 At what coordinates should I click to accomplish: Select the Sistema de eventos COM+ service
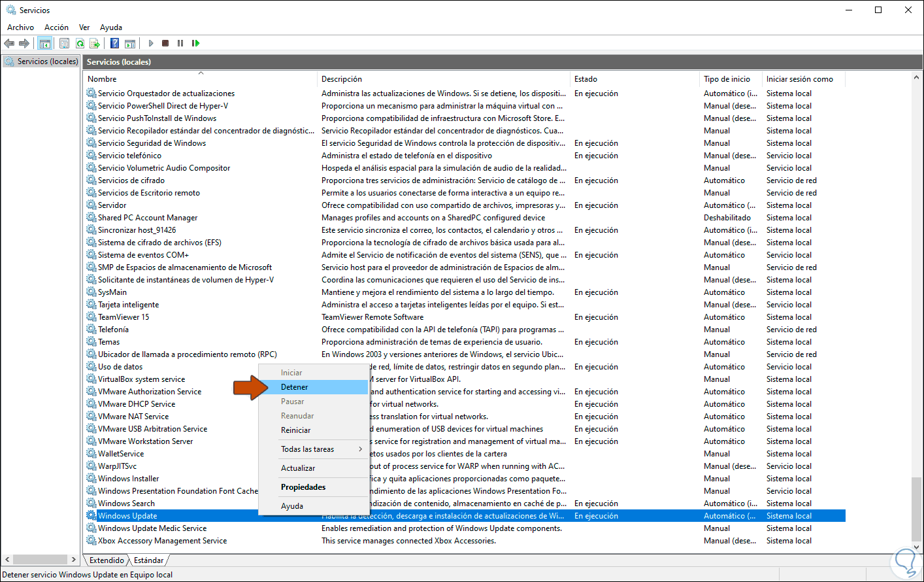click(143, 255)
